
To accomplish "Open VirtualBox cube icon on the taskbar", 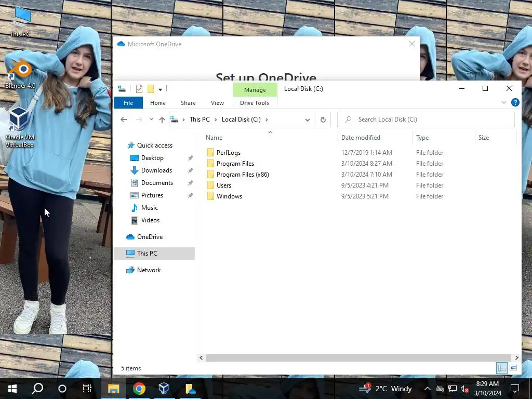I will coord(164,389).
